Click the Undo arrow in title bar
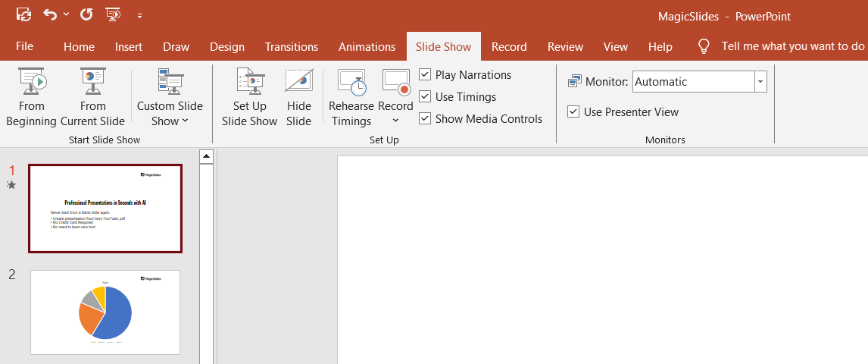The image size is (868, 364). [x=50, y=14]
